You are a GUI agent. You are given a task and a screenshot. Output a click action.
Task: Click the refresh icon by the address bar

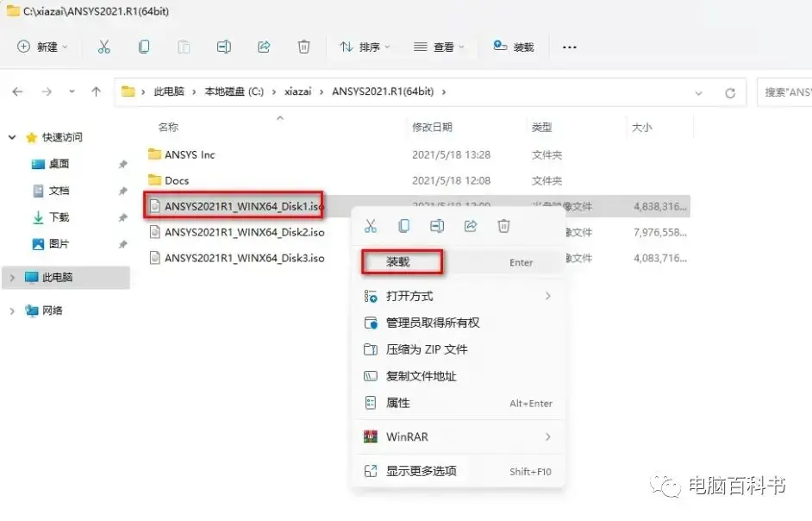click(x=730, y=93)
